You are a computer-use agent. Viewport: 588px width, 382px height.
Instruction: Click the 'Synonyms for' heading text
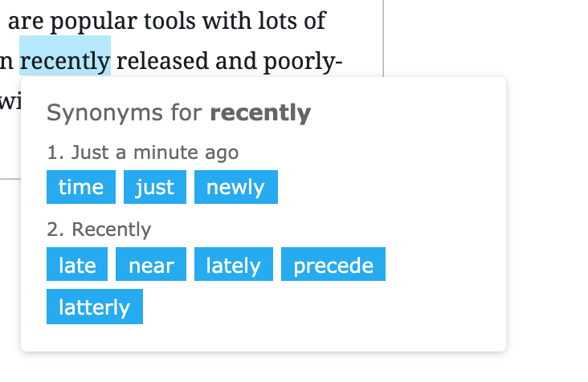coord(125,112)
